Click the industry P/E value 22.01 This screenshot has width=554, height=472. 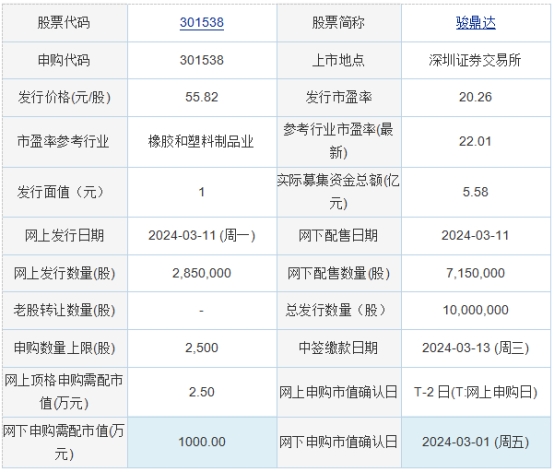[x=475, y=142]
